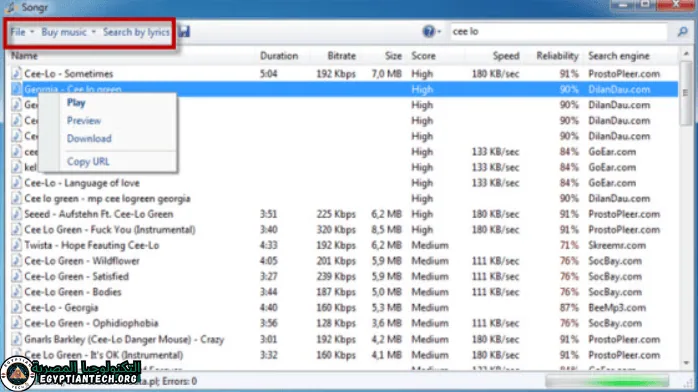
Task: Select 'Cee-Lo - Georgia' track
Action: pos(61,307)
